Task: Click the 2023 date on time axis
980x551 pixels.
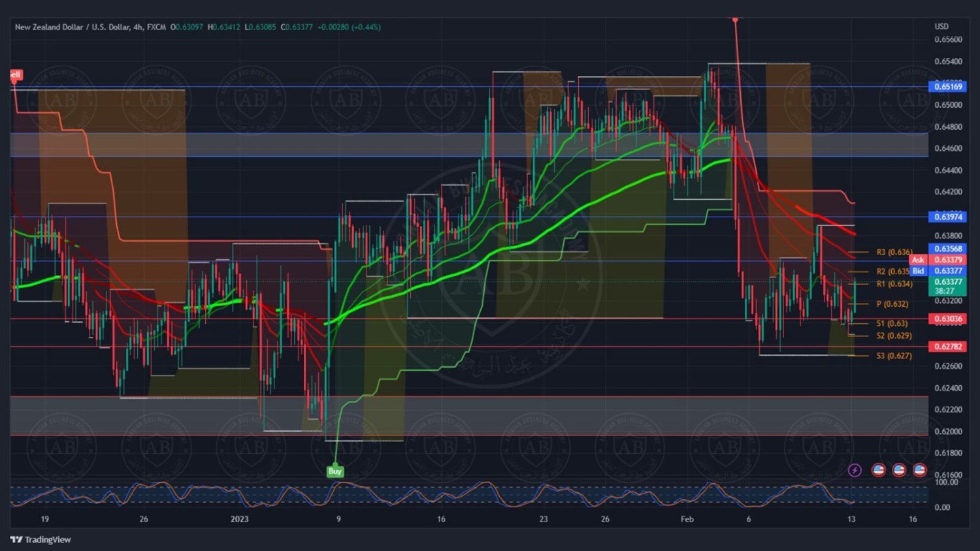Action: click(x=240, y=519)
